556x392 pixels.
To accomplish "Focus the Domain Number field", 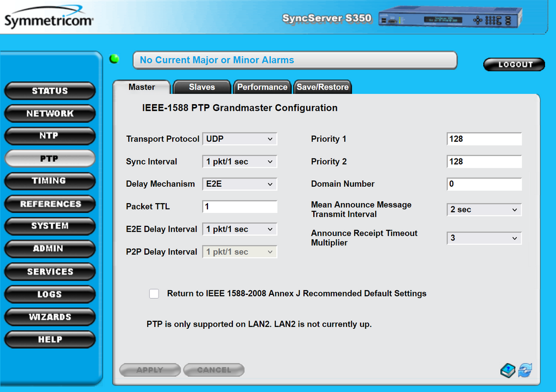I will (x=484, y=184).
